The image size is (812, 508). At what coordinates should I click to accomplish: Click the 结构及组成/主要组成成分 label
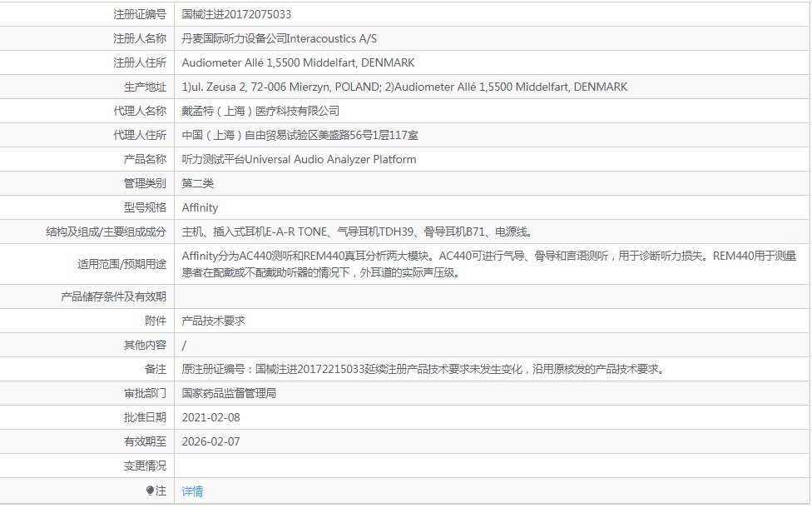(106, 232)
